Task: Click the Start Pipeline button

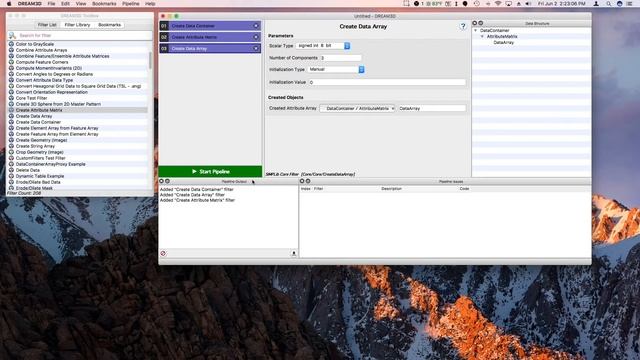Action: 210,171
